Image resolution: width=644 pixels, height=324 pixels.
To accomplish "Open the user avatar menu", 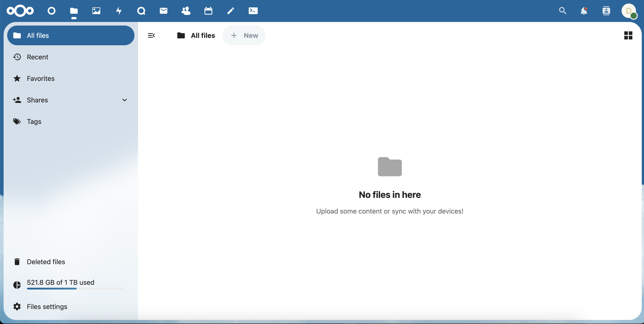I will pos(629,11).
